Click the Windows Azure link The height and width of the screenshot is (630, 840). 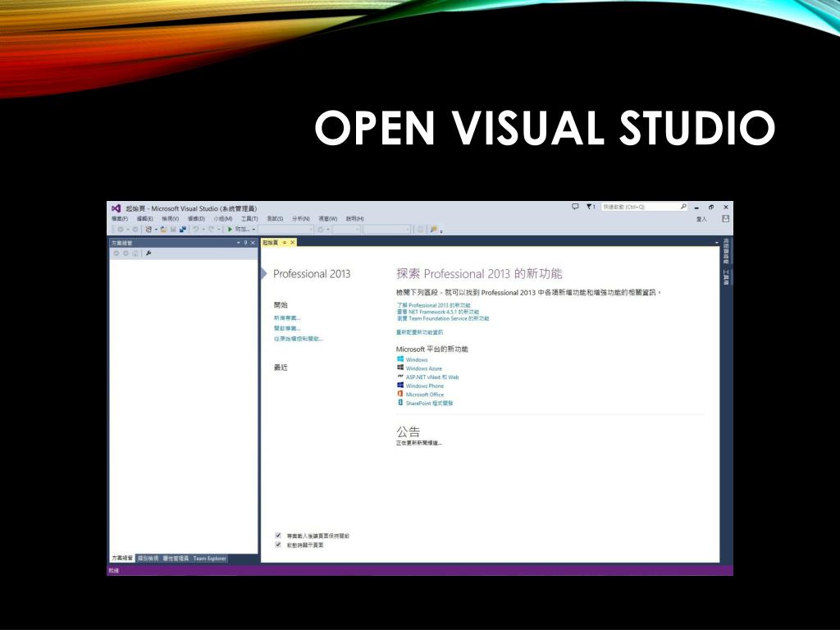[424, 368]
